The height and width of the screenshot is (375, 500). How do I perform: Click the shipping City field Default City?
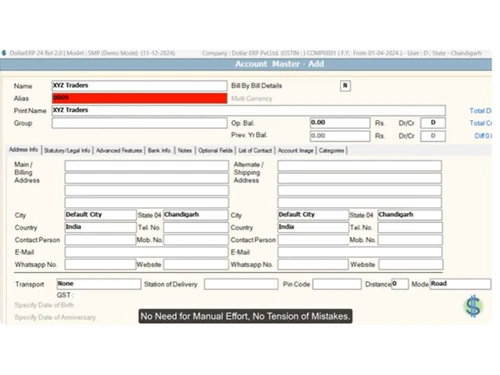click(313, 215)
